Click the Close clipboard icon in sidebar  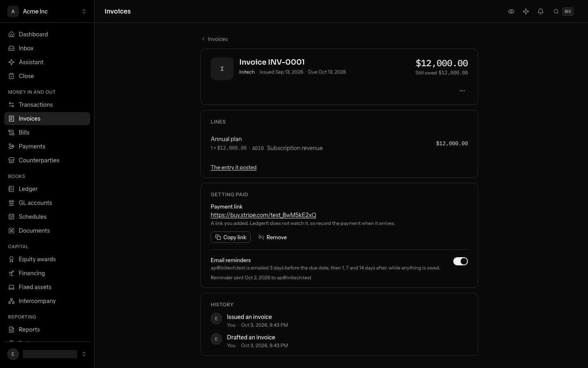[11, 76]
